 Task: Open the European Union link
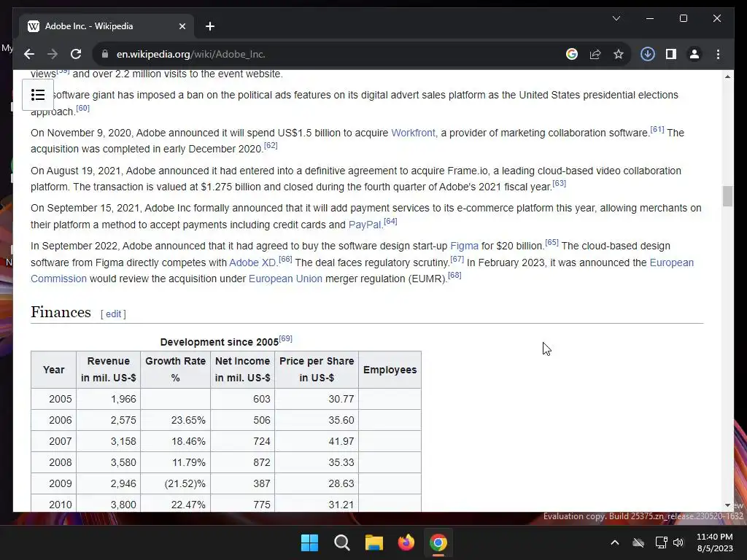pyautogui.click(x=285, y=279)
